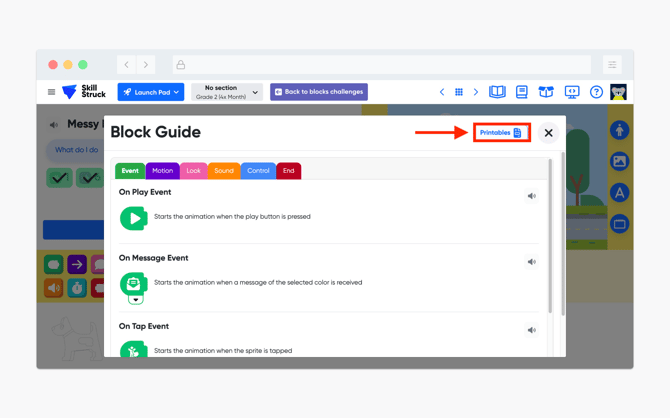Click the On Tap block icon
Viewport: 670px width, 418px height.
(134, 349)
